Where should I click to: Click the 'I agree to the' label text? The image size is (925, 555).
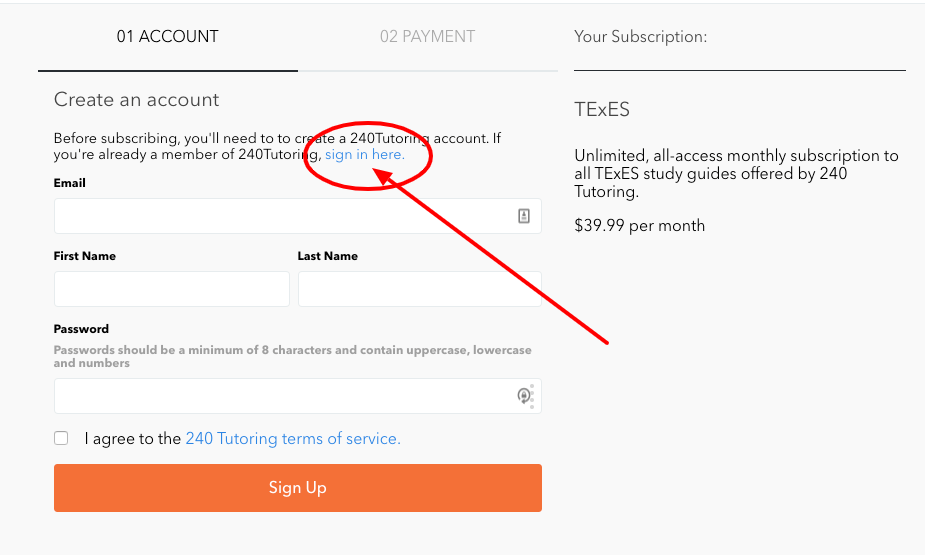[x=133, y=439]
